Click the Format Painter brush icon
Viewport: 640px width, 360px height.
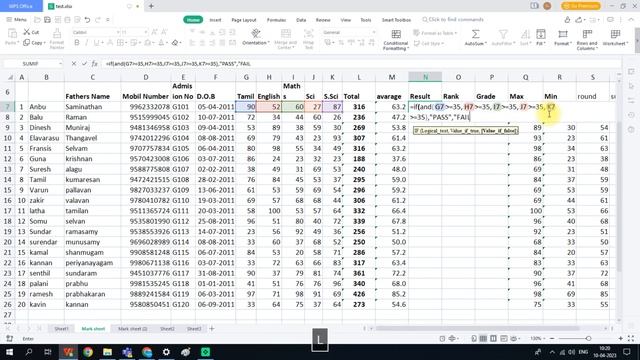pos(57,33)
